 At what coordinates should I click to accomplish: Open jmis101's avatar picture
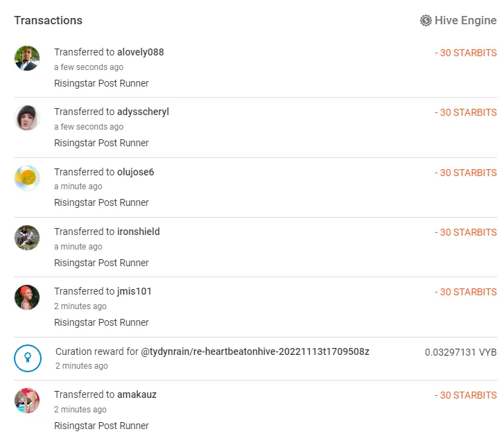pos(27,297)
